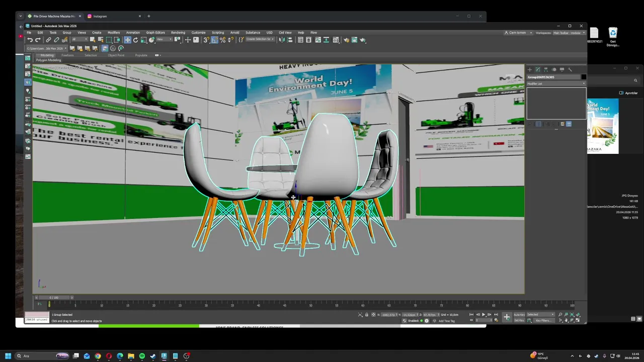Expand the ribbon options arrow after Populate

click(x=157, y=55)
